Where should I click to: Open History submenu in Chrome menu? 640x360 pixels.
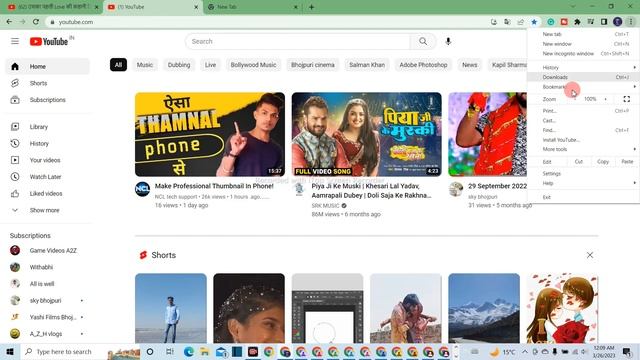[x=583, y=67]
